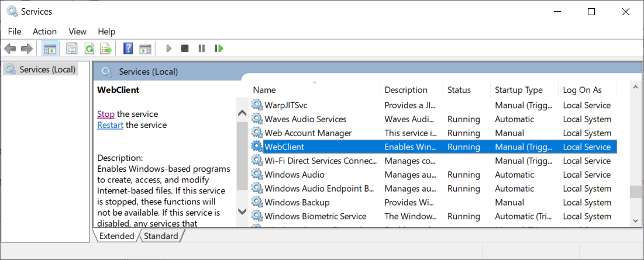644x260 pixels.
Task: Switch to the Standard tab
Action: [x=161, y=236]
